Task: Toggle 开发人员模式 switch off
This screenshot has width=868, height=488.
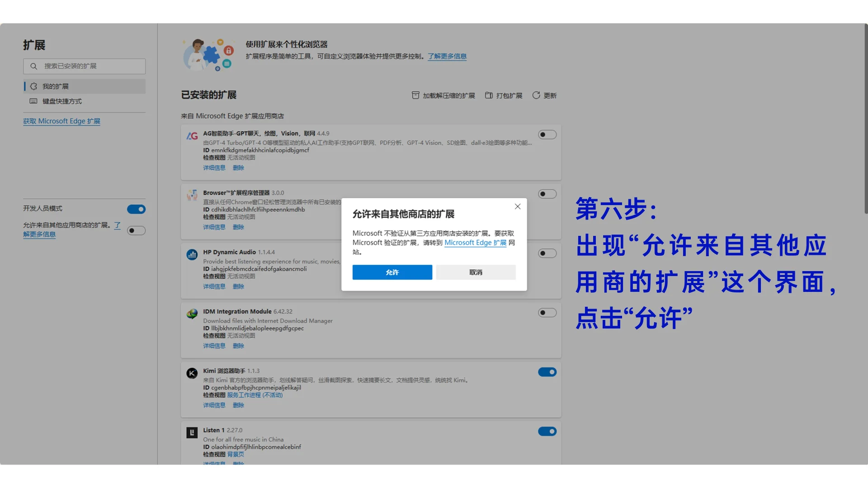Action: tap(136, 209)
